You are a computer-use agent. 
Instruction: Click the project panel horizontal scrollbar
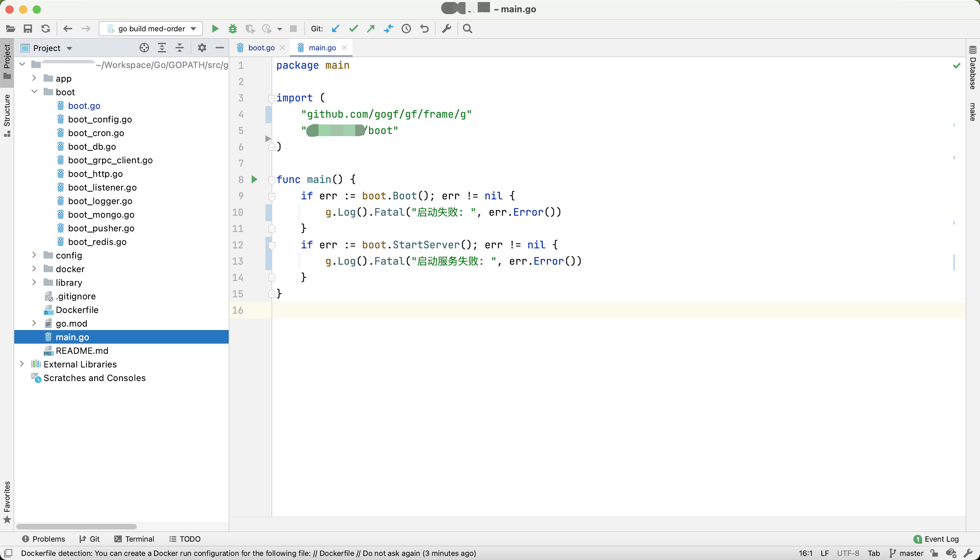tap(76, 526)
